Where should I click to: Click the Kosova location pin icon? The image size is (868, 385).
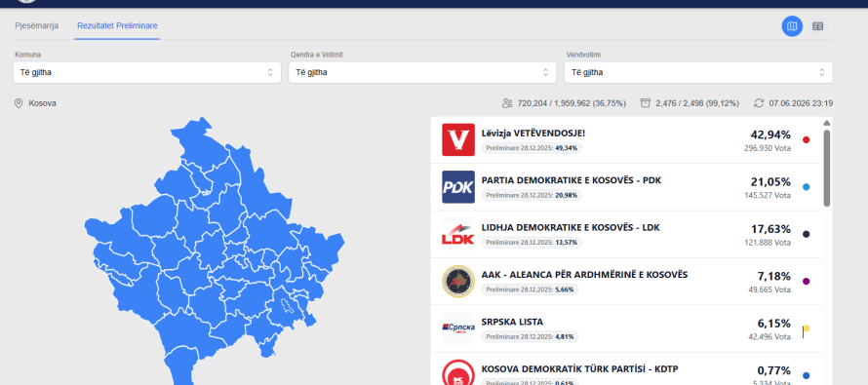click(x=19, y=103)
